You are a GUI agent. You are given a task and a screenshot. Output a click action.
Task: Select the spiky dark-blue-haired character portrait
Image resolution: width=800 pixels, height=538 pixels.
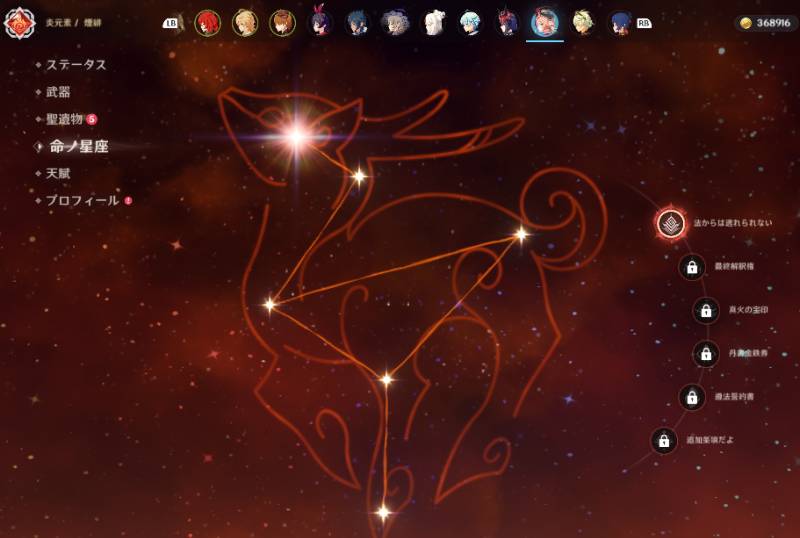coord(357,23)
